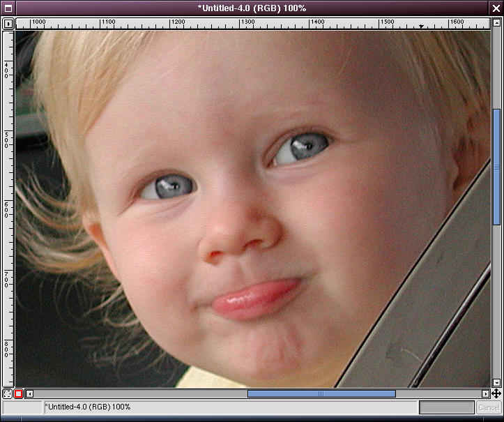Click the status text '*Untitled-4.0 (RGB) 100%'
The height and width of the screenshot is (422, 504).
click(x=87, y=407)
